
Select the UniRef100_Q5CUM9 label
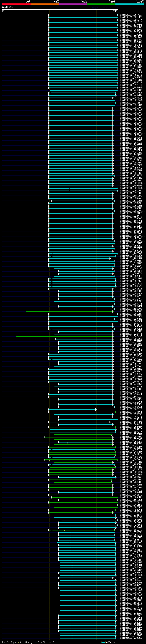(131, 314)
